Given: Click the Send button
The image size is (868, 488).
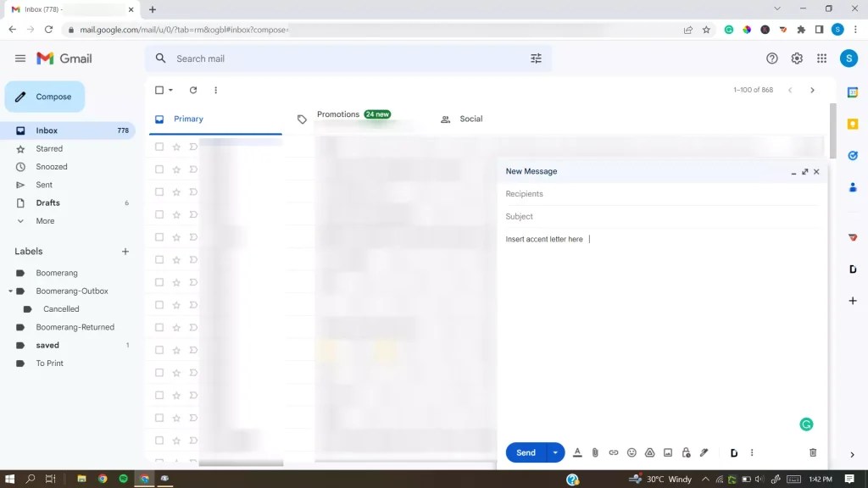Looking at the screenshot, I should [526, 452].
